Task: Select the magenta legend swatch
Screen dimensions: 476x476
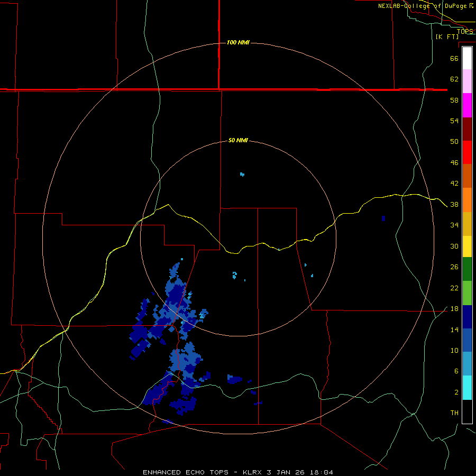Action: click(x=467, y=105)
